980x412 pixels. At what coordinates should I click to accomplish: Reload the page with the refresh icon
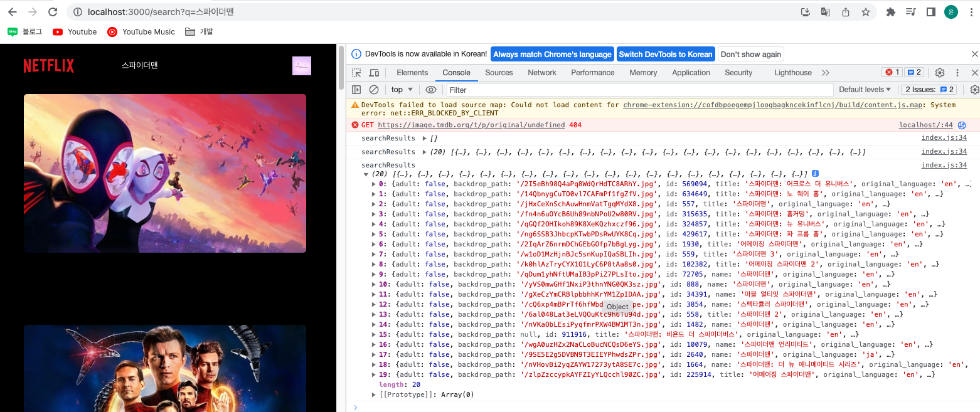(53, 12)
